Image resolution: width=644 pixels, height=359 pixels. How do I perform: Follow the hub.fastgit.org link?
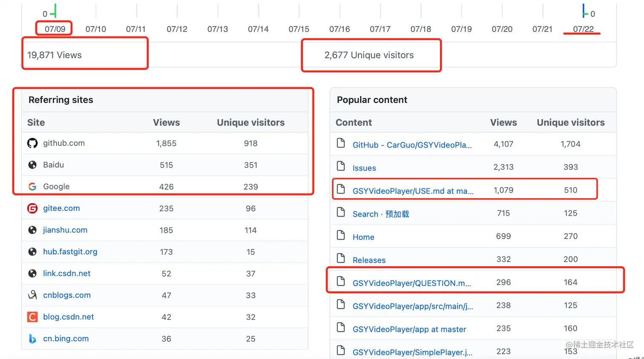(70, 252)
